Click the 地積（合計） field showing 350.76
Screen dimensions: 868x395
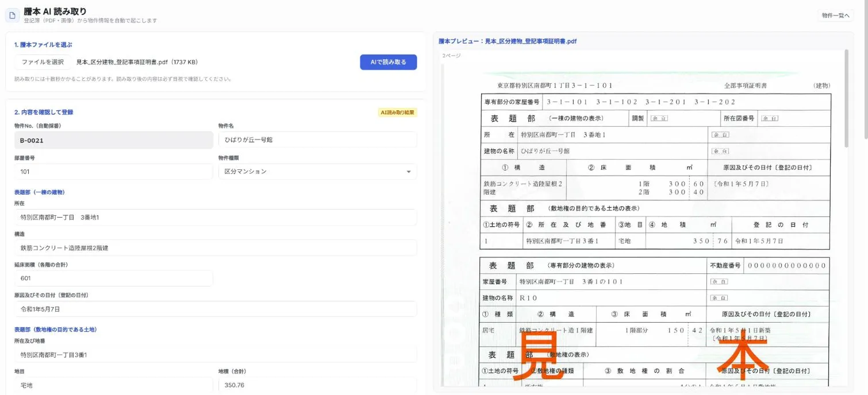click(x=317, y=385)
